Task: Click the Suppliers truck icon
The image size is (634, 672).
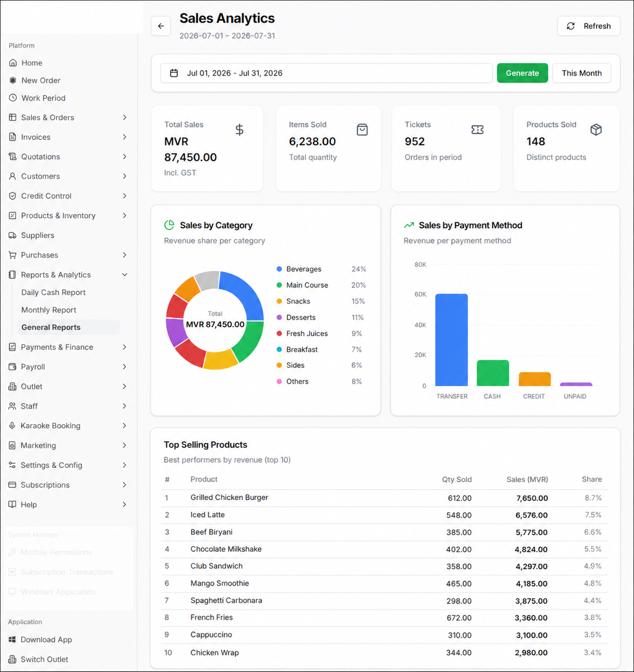Action: pyautogui.click(x=12, y=235)
